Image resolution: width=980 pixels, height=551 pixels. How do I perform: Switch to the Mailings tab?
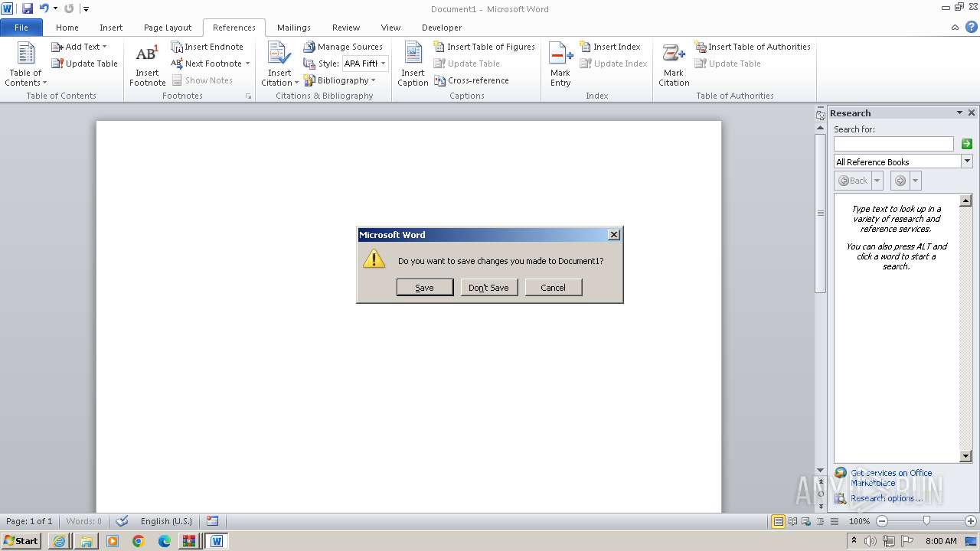click(294, 28)
